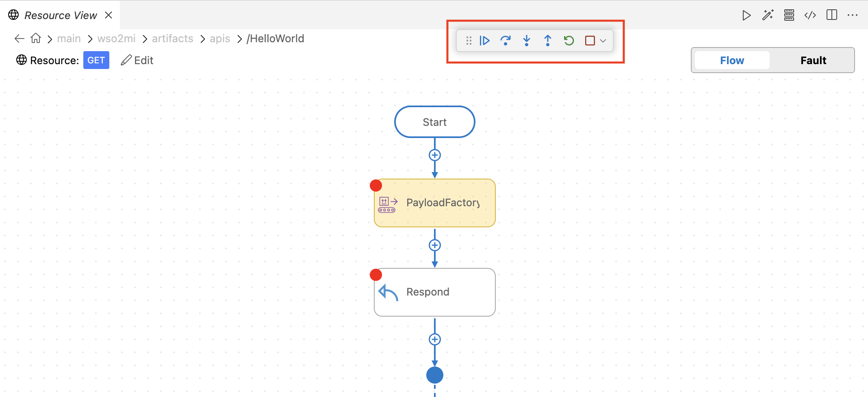Restart the debug session
Image resolution: width=868 pixels, height=397 pixels.
pyautogui.click(x=569, y=41)
